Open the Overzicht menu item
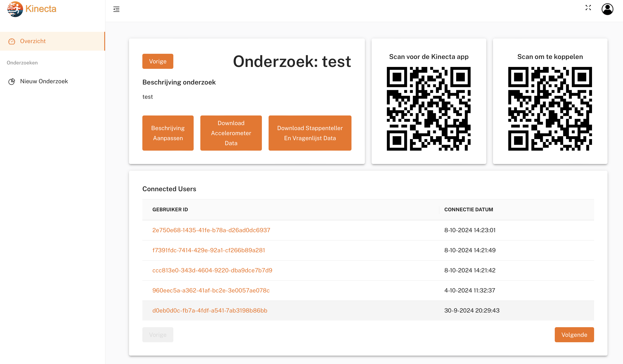The width and height of the screenshot is (623, 364). pyautogui.click(x=33, y=41)
